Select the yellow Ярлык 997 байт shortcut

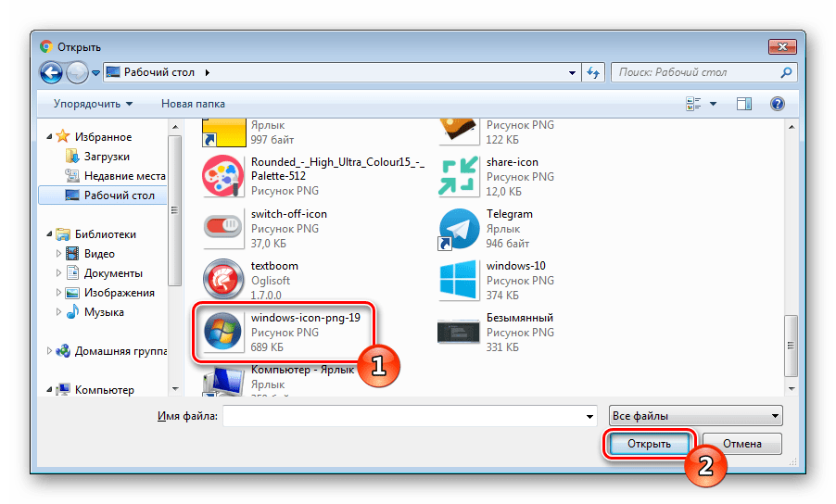(247, 132)
